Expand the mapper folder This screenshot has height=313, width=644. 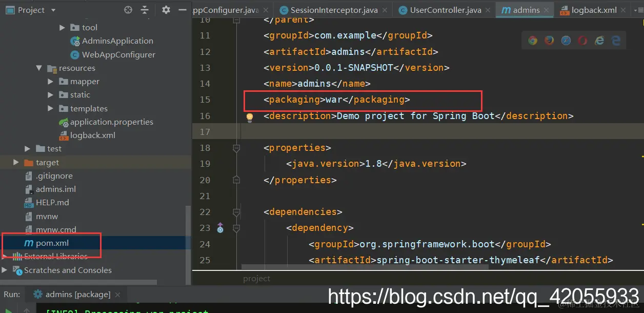50,82
